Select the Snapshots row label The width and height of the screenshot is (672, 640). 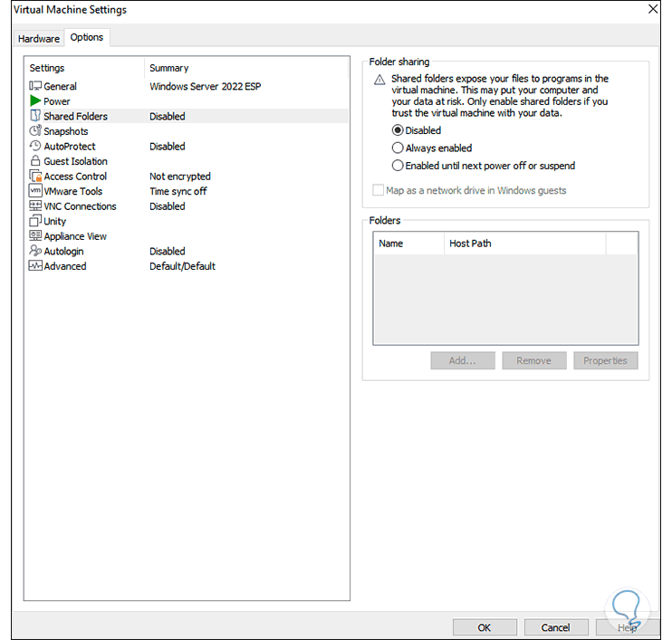pos(66,131)
